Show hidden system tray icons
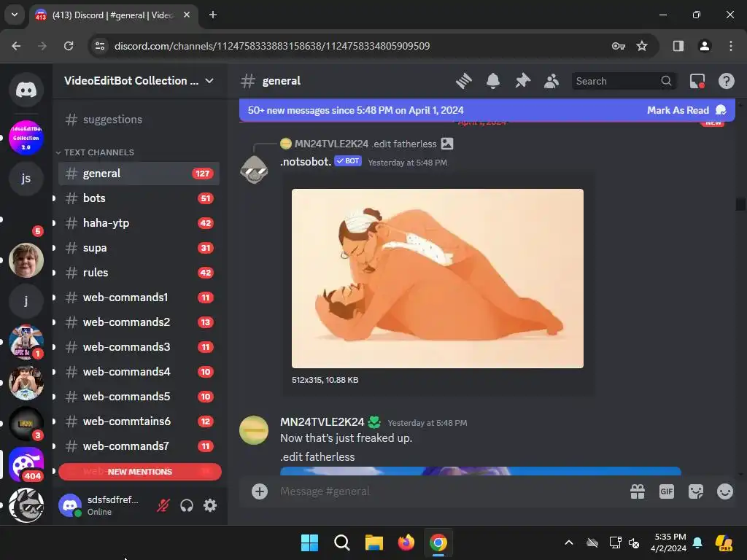 point(569,542)
